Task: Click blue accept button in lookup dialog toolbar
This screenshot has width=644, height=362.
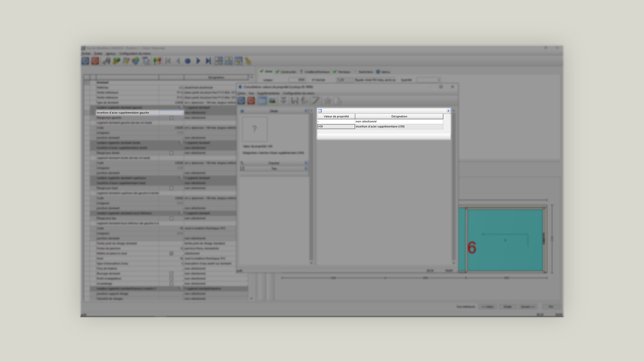Action: [241, 101]
